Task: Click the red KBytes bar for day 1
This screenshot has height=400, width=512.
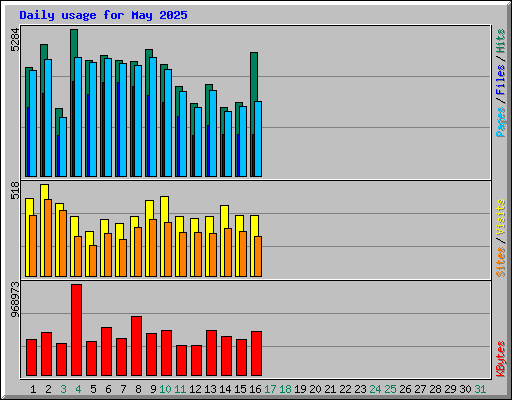Action: (31, 357)
